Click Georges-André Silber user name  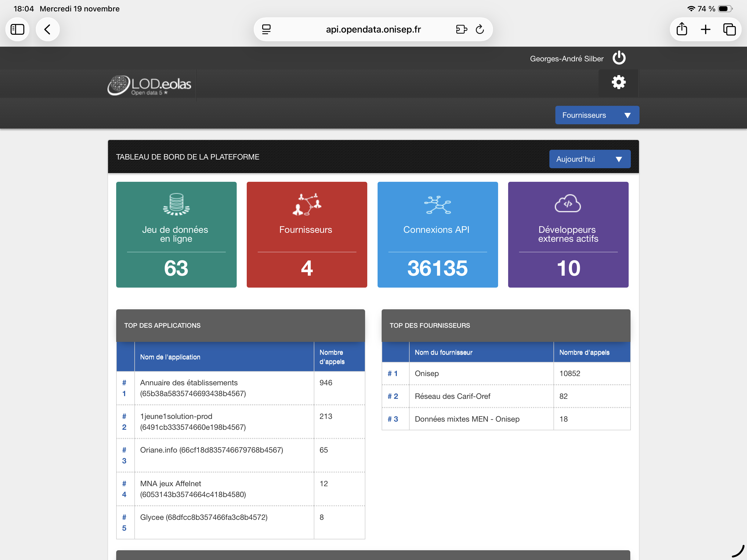pyautogui.click(x=566, y=59)
